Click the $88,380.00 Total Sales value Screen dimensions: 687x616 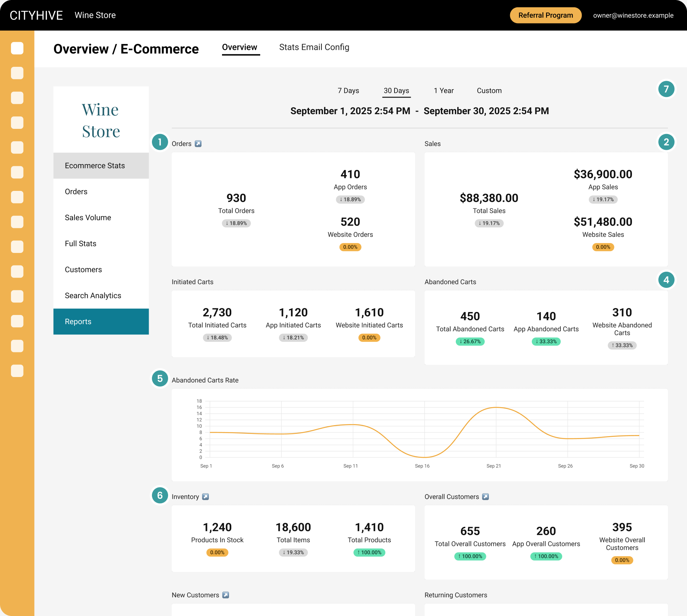coord(489,198)
